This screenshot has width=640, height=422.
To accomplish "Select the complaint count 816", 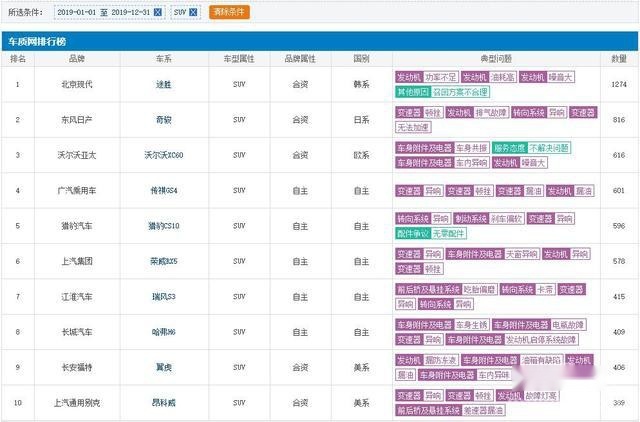I will coord(619,120).
